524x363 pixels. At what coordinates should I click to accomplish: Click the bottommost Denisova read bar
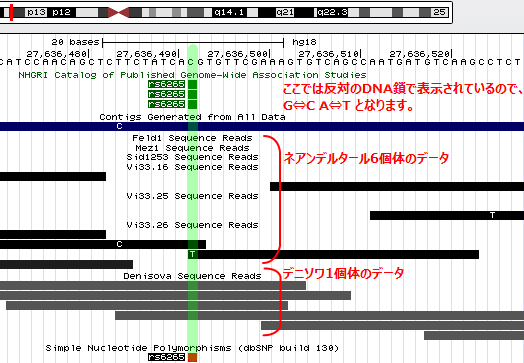474,336
